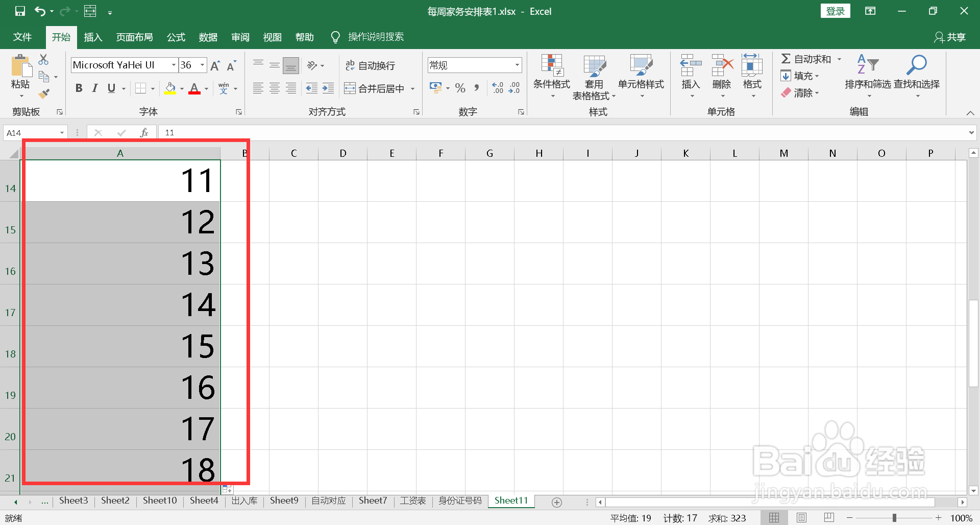The height and width of the screenshot is (525, 980).
Task: Enable 自动换行 (Wrap Text)
Action: [371, 65]
